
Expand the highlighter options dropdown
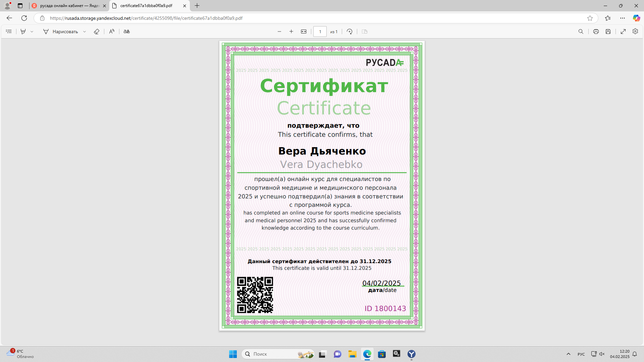point(32,32)
